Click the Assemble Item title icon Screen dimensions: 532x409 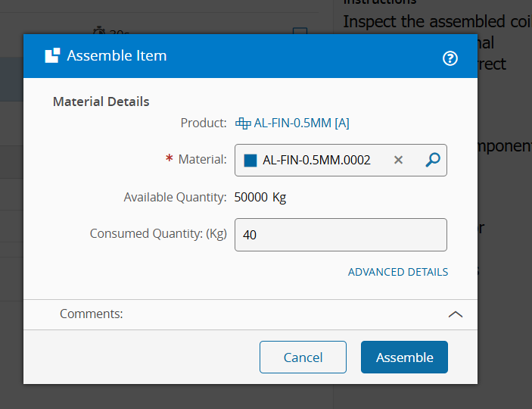[x=52, y=56]
